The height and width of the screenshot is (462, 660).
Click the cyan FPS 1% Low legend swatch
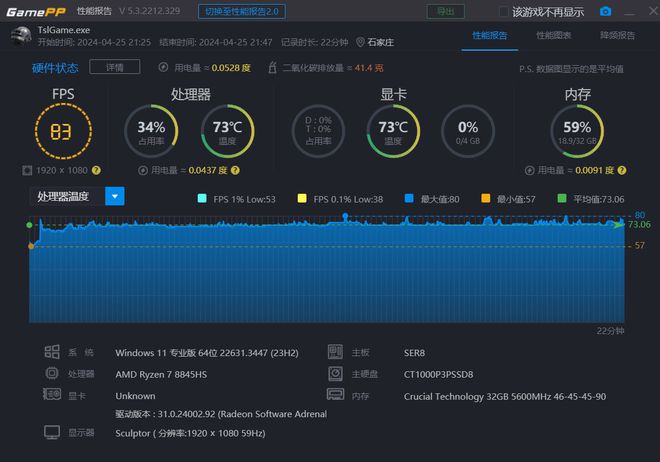[202, 198]
